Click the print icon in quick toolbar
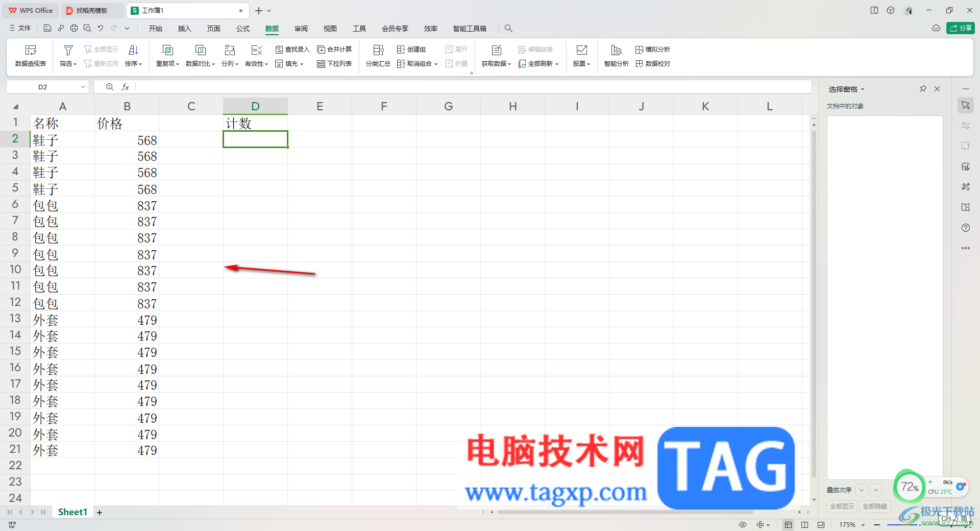Image resolution: width=980 pixels, height=531 pixels. coord(74,29)
